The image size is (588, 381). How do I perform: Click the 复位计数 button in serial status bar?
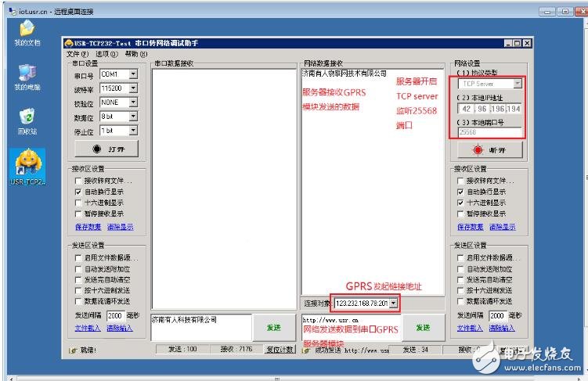[x=280, y=350]
